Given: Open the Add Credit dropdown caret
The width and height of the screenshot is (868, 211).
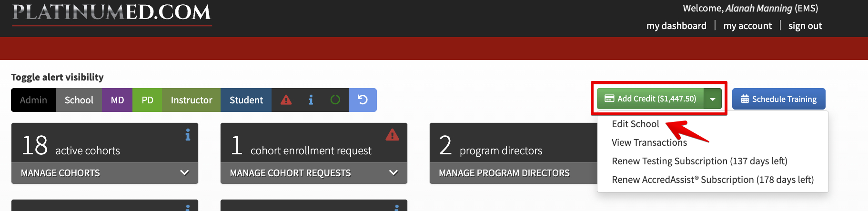Looking at the screenshot, I should [713, 99].
